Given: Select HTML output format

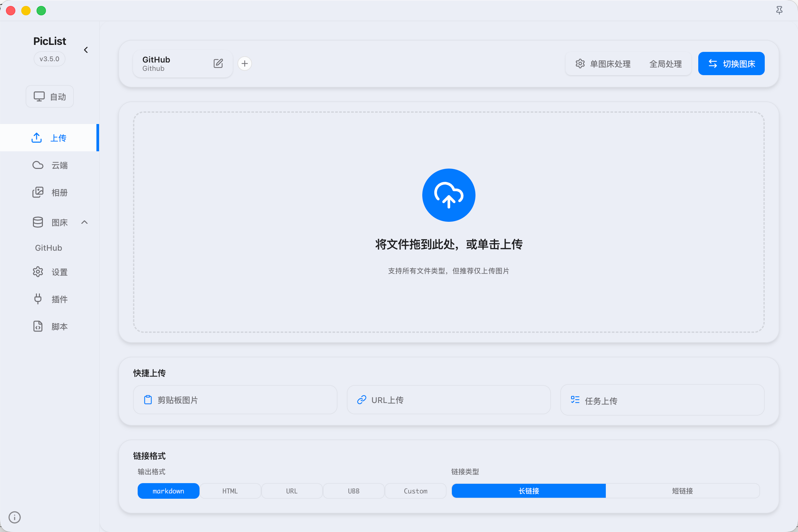Looking at the screenshot, I should (x=230, y=491).
